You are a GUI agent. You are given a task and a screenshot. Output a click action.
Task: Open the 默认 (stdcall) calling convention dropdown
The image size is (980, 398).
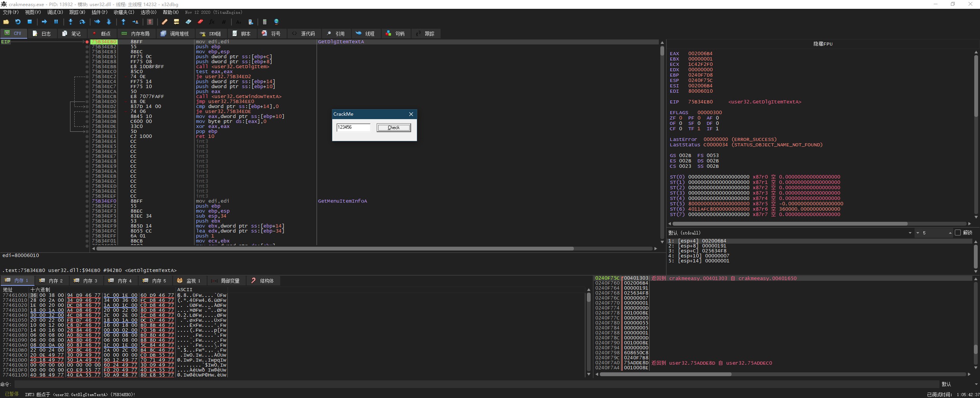coord(910,233)
